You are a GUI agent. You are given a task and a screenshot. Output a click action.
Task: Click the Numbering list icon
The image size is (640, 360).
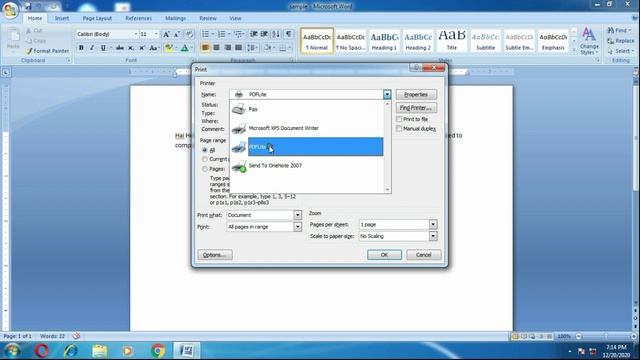(221, 34)
